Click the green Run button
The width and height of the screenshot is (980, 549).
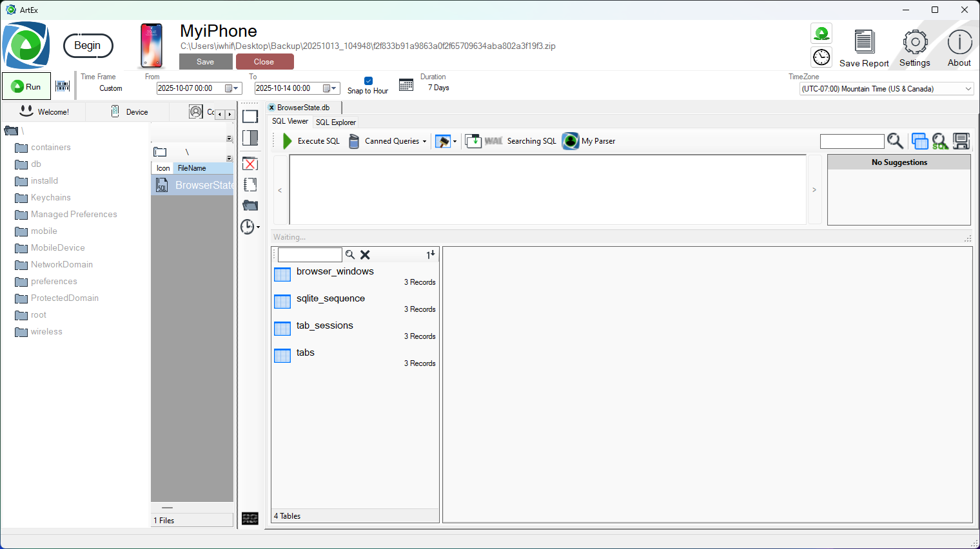pyautogui.click(x=26, y=86)
